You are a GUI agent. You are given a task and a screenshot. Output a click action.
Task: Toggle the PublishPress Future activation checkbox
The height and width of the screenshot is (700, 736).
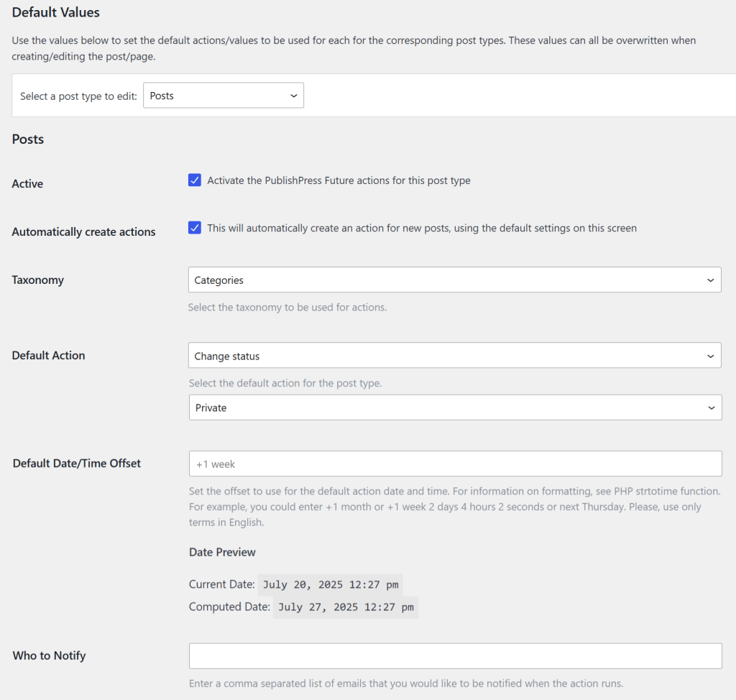[x=195, y=180]
